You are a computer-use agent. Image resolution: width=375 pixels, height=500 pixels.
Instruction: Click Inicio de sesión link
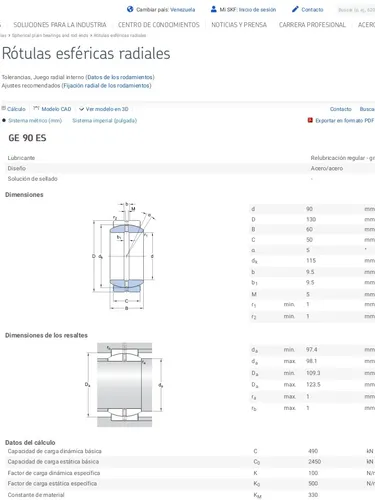pos(257,10)
